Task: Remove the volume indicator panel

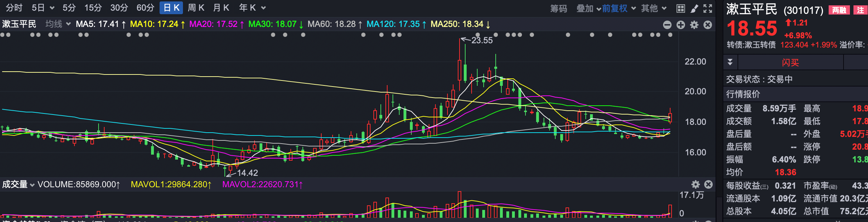Action: [708, 184]
